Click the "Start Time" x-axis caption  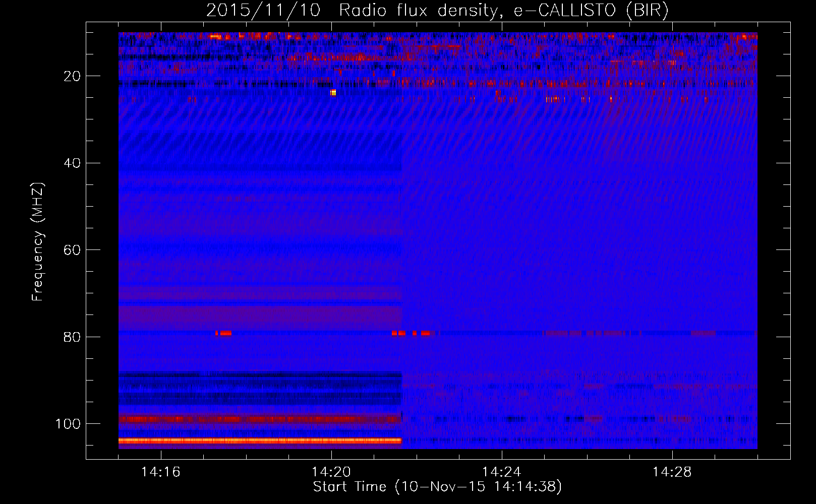pos(349,487)
